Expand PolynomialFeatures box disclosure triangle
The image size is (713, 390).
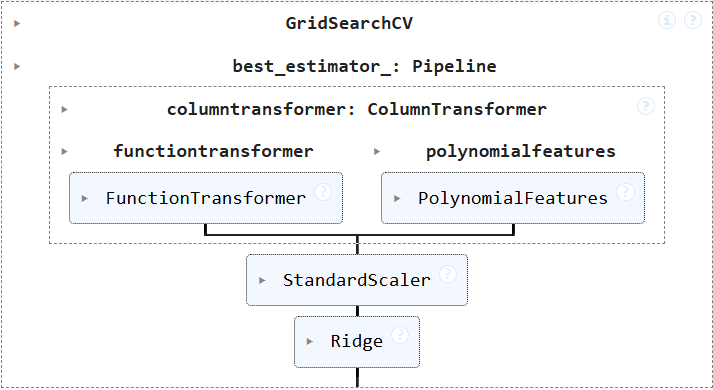397,198
